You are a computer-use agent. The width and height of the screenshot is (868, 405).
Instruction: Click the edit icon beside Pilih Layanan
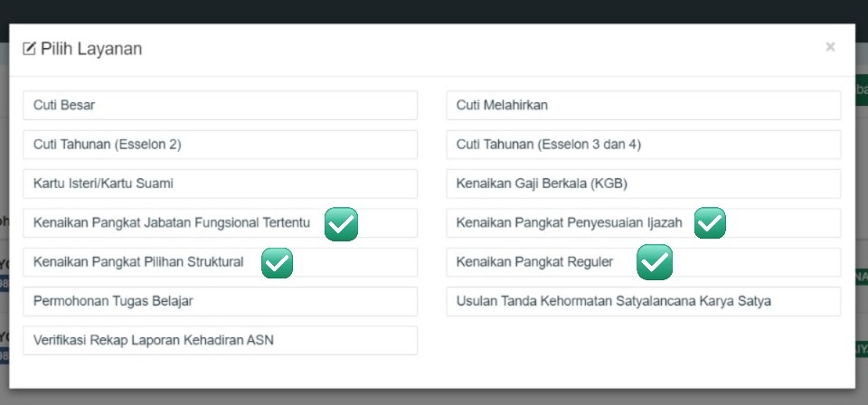(29, 49)
